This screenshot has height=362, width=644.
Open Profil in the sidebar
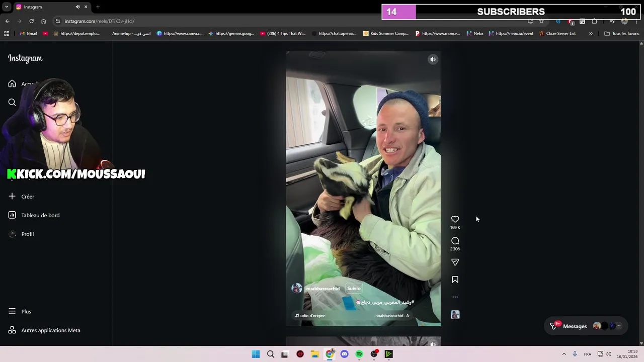click(22, 234)
